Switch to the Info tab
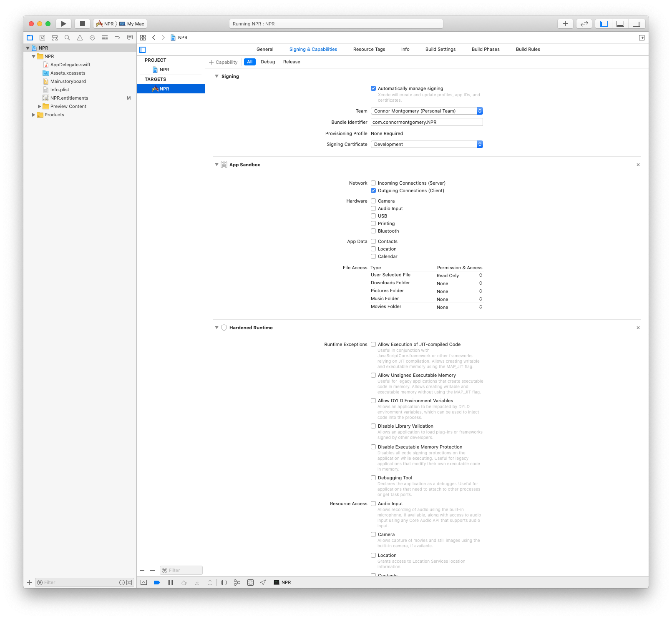The height and width of the screenshot is (619, 672). point(405,49)
